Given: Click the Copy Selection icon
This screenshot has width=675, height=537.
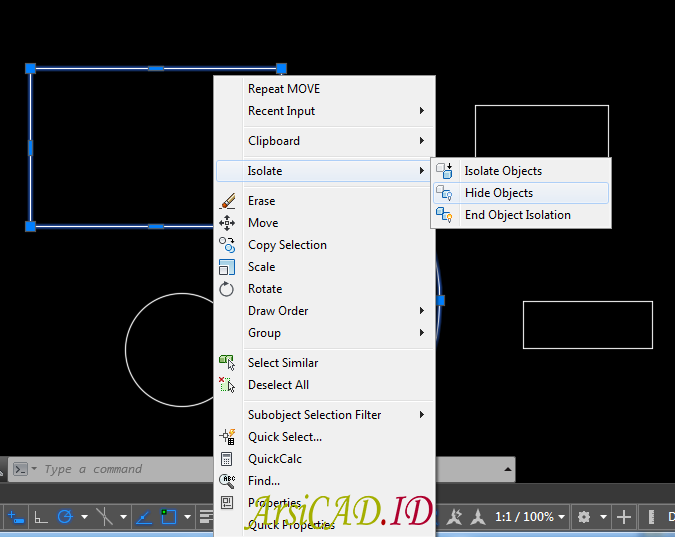Looking at the screenshot, I should [227, 245].
